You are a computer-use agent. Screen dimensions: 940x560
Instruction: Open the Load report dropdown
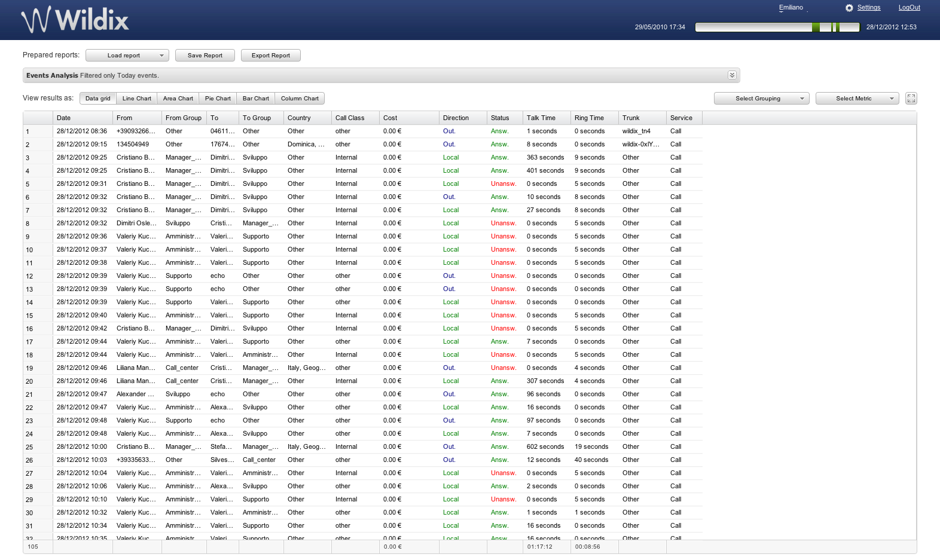(x=127, y=56)
